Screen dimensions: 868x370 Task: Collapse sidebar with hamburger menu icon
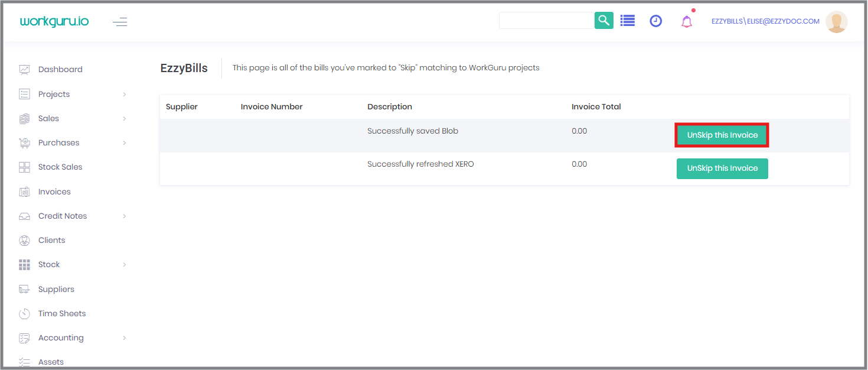tap(120, 22)
